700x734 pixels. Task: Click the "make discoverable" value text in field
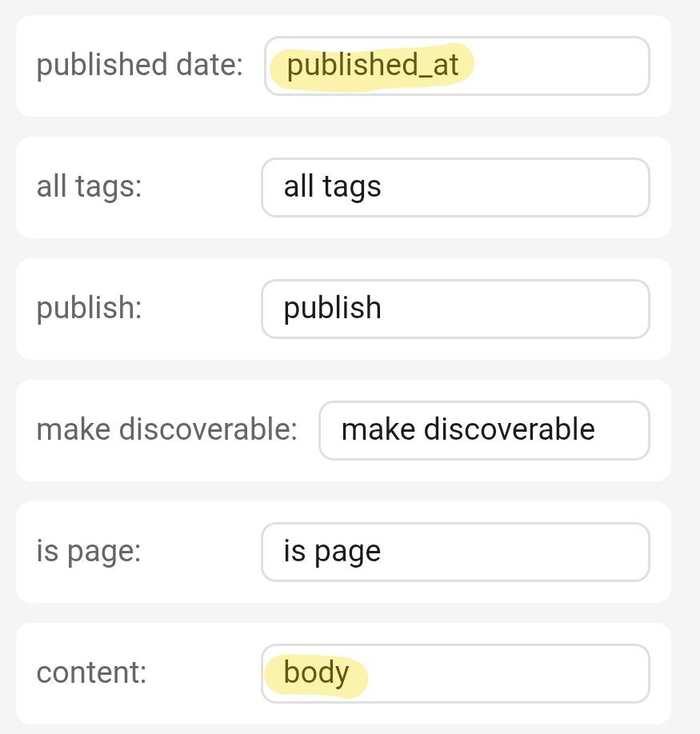tap(468, 430)
